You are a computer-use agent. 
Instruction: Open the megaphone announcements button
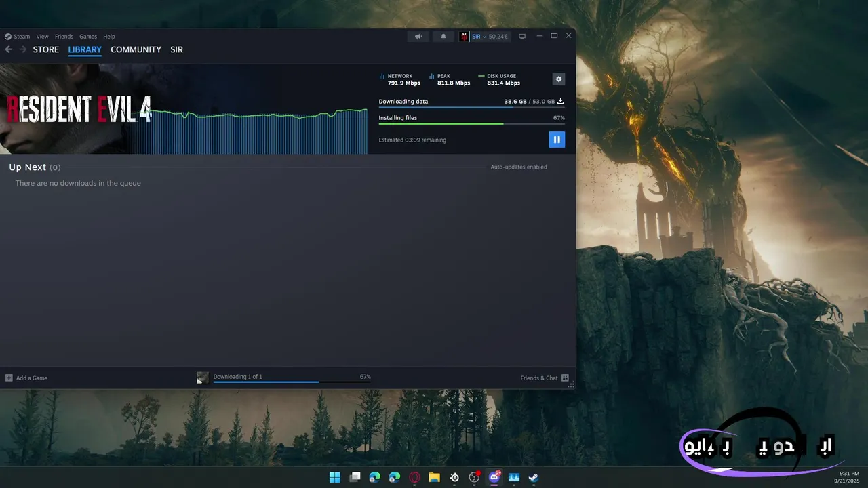coord(418,37)
